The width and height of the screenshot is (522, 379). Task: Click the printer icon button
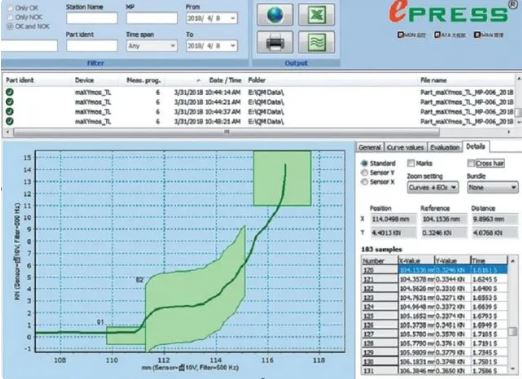pyautogui.click(x=275, y=42)
